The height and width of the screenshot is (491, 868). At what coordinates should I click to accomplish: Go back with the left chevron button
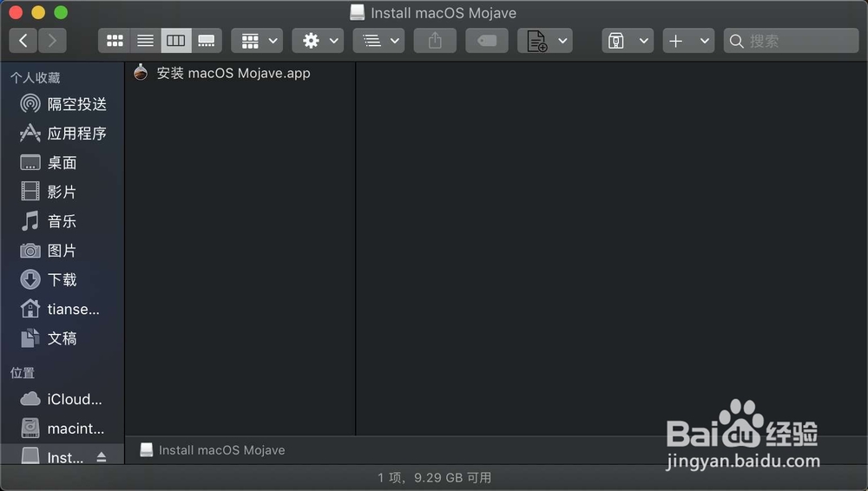click(23, 41)
